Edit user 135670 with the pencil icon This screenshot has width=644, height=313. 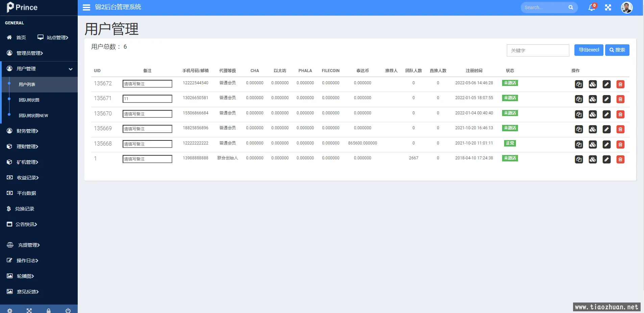606,114
